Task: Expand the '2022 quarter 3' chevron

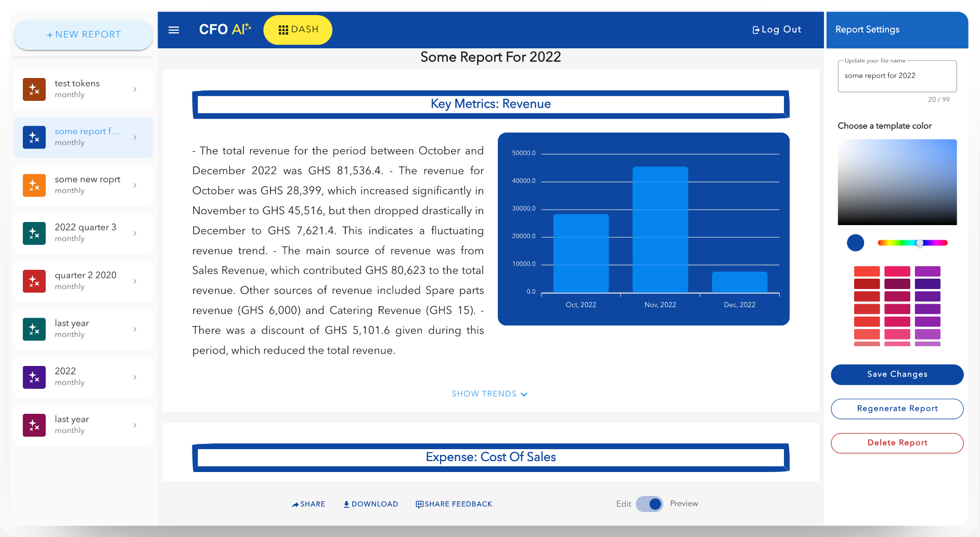Action: (135, 233)
